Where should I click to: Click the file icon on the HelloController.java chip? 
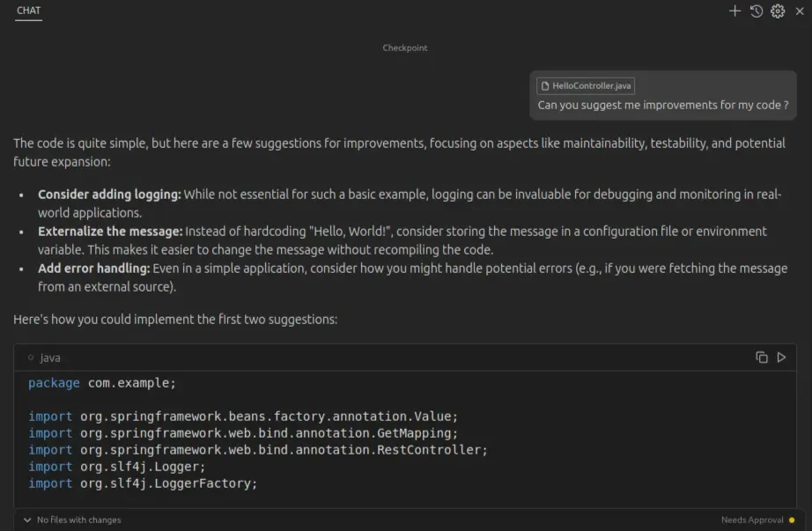[543, 85]
